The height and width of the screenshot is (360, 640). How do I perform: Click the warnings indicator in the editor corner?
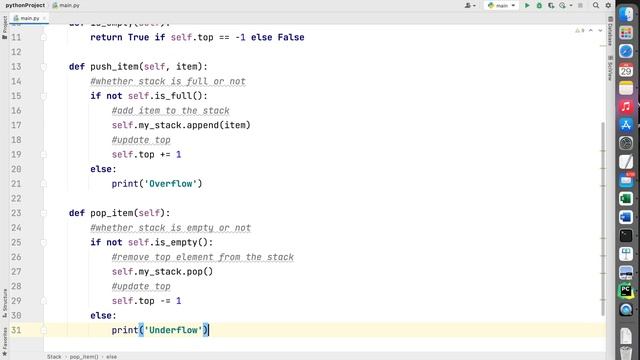pos(580,31)
